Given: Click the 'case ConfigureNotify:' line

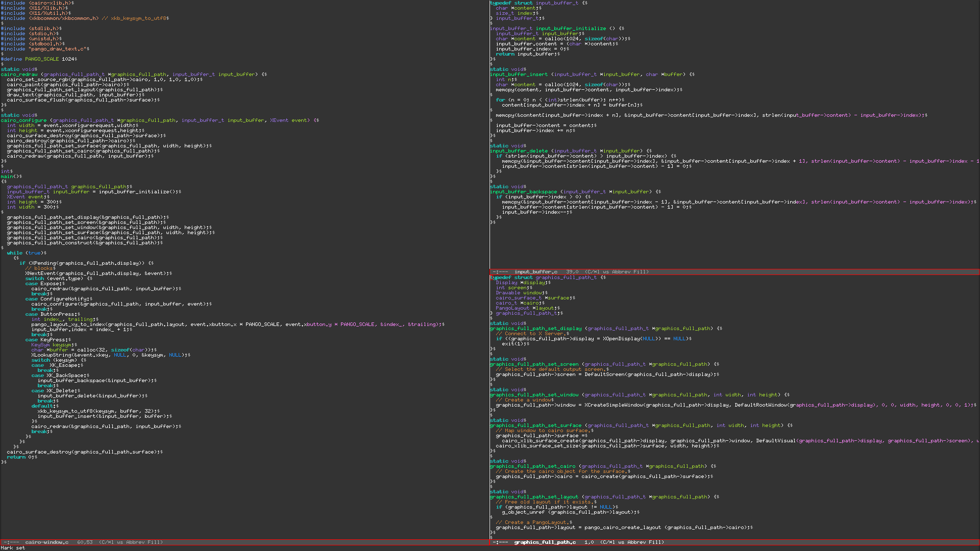Looking at the screenshot, I should (59, 299).
